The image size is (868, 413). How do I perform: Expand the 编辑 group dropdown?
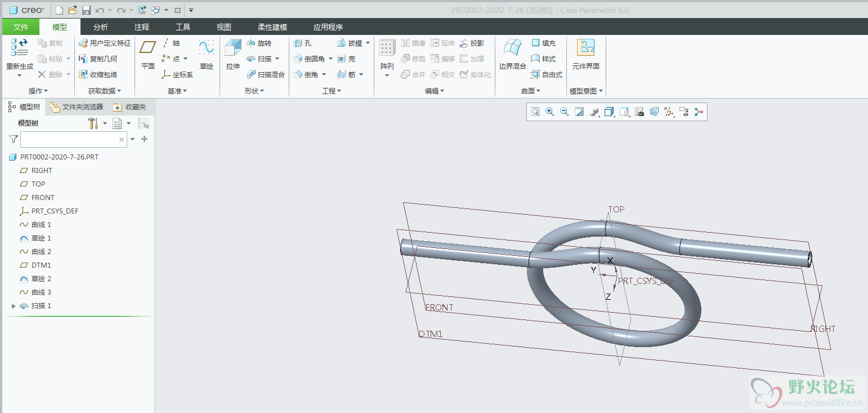(x=435, y=91)
